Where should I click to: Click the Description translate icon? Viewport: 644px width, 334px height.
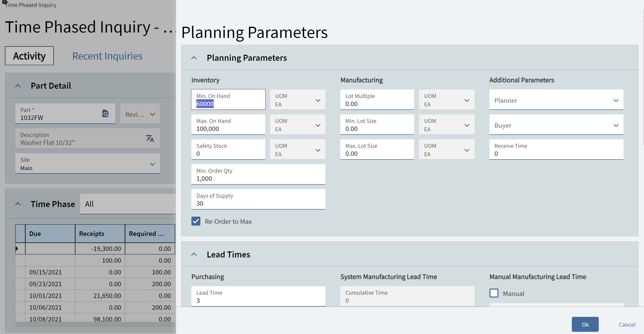150,138
